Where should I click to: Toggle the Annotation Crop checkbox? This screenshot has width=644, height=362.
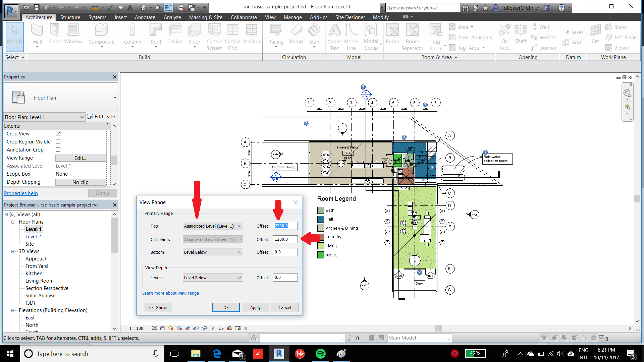[58, 149]
